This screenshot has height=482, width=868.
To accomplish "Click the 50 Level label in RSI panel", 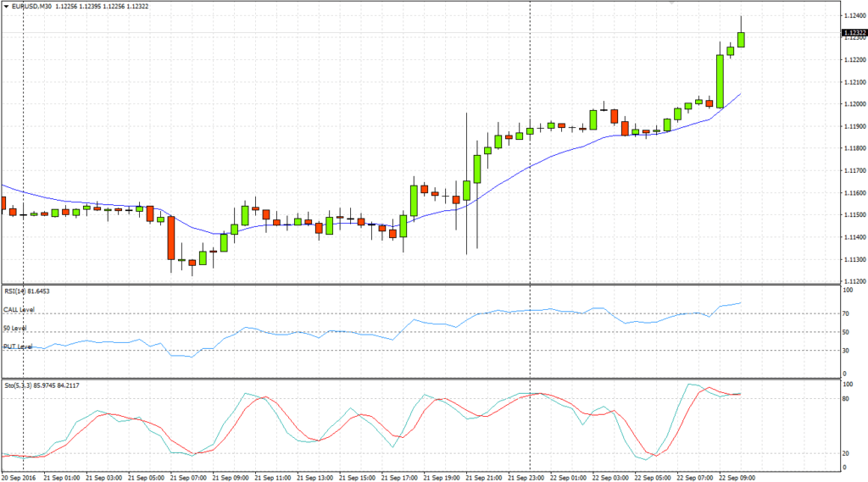I will click(15, 328).
